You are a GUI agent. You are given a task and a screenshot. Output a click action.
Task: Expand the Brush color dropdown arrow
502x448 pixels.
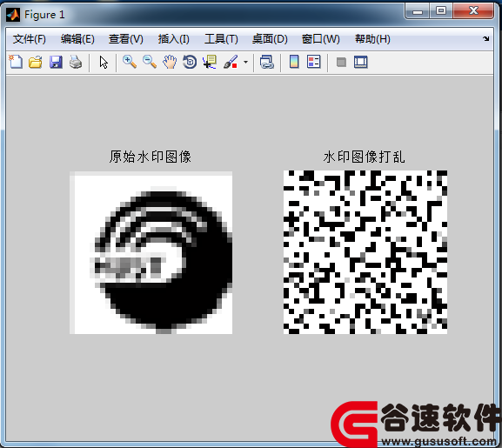pyautogui.click(x=245, y=62)
